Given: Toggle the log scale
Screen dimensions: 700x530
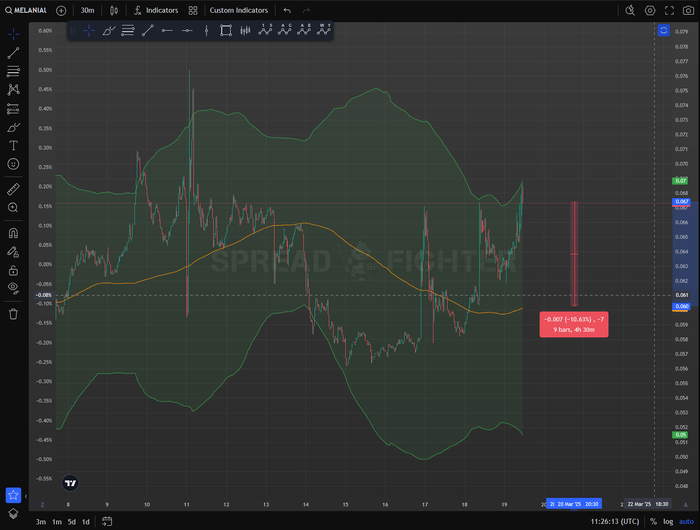Looking at the screenshot, I should click(668, 522).
